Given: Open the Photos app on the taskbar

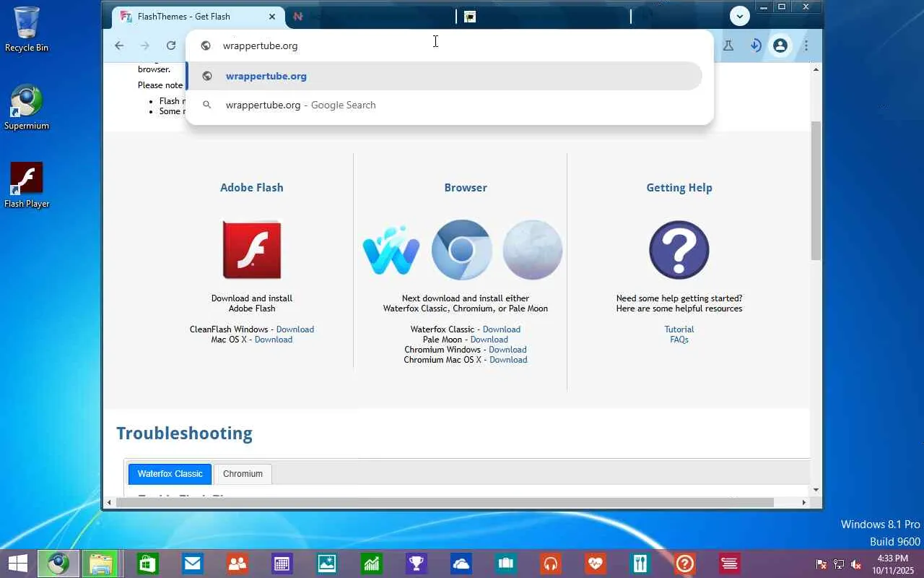Looking at the screenshot, I should pyautogui.click(x=327, y=564).
